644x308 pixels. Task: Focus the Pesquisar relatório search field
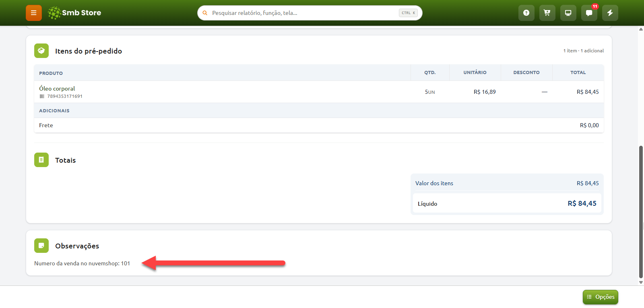click(x=310, y=13)
